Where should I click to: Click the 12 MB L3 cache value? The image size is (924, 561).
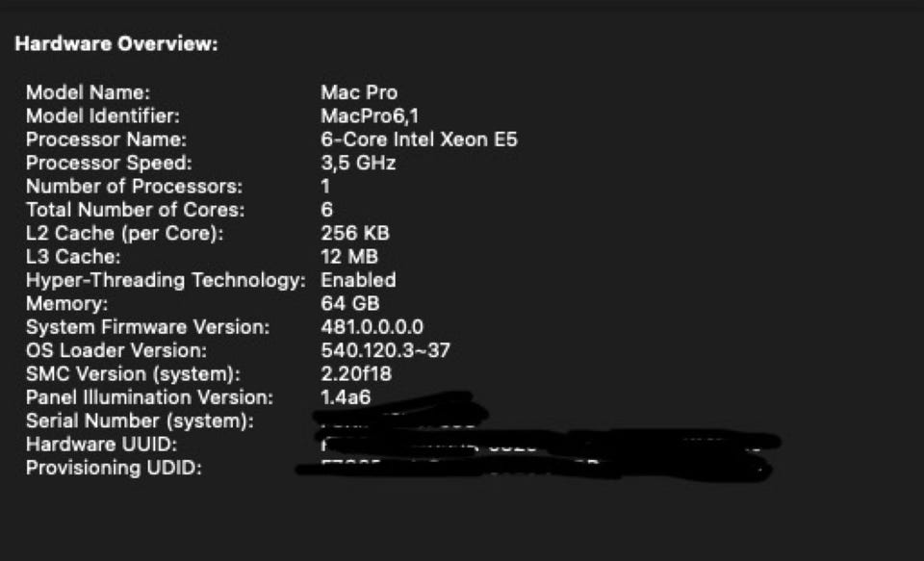coord(348,257)
